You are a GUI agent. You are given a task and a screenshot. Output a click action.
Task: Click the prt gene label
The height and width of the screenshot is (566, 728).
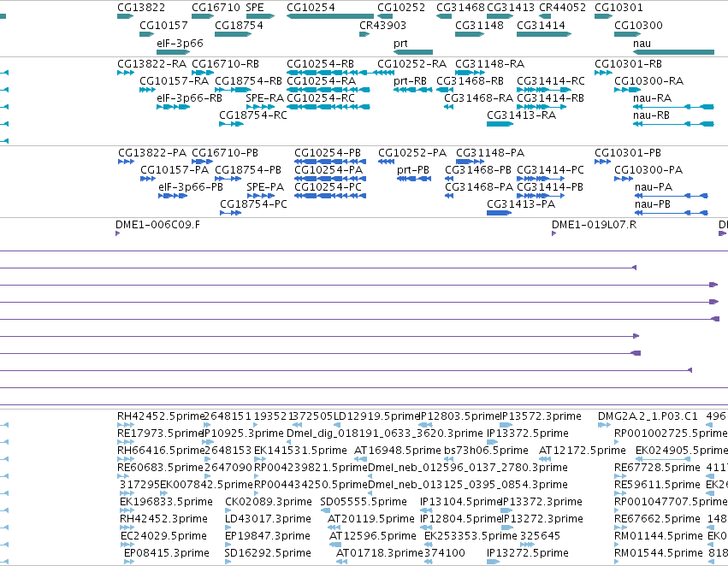click(400, 43)
